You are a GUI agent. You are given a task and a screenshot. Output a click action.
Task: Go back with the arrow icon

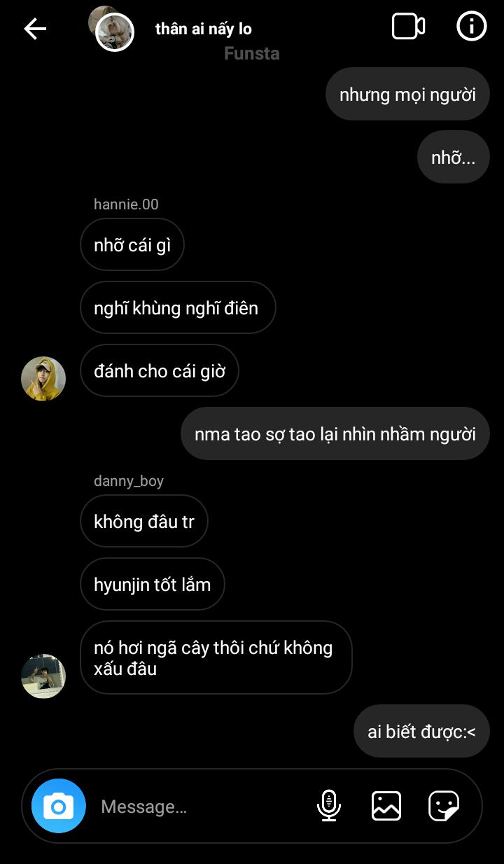pyautogui.click(x=35, y=29)
